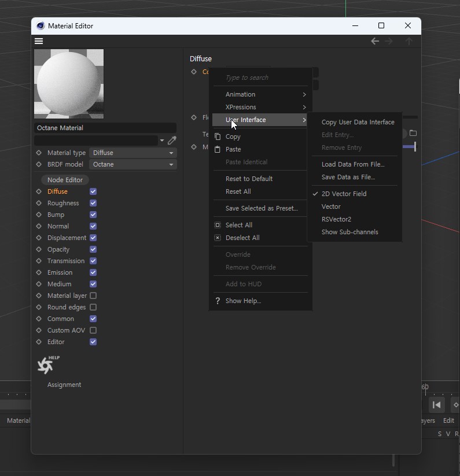460x476 pixels.
Task: Click the empty layer field below material name
Action: click(x=96, y=140)
